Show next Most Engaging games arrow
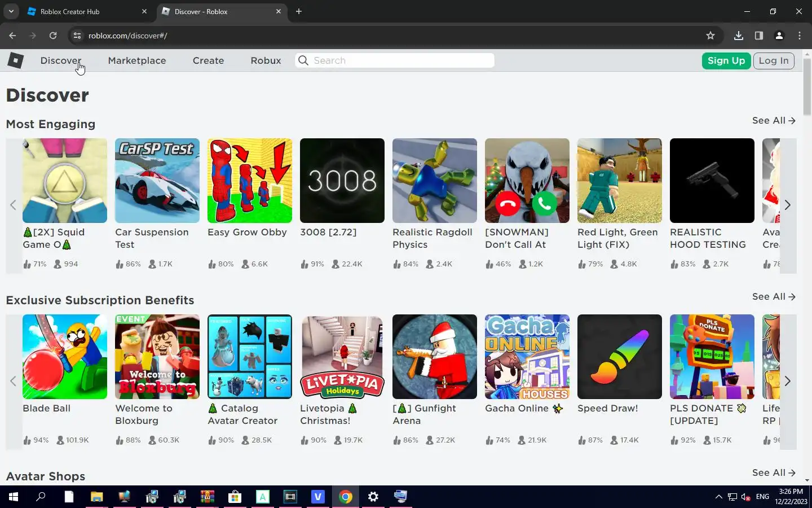Viewport: 812px width, 508px height. tap(788, 205)
